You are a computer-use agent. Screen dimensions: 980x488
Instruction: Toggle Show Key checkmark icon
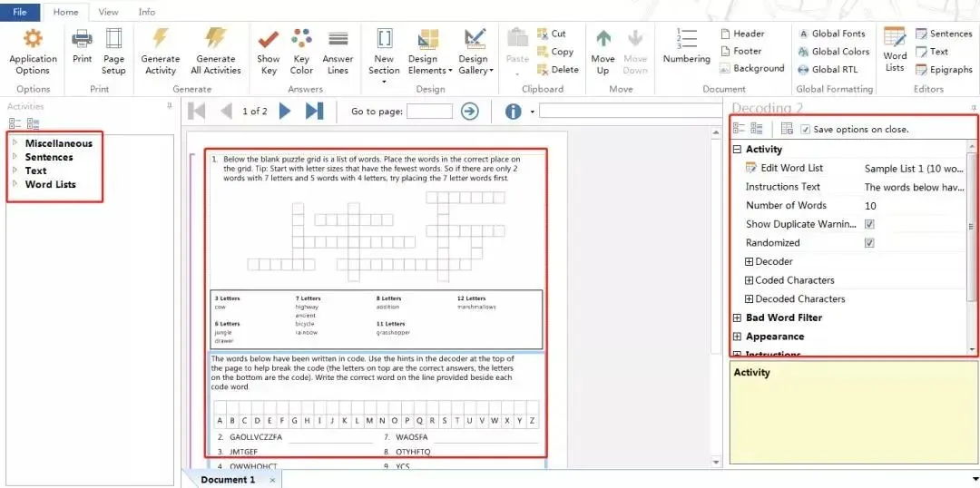[268, 39]
